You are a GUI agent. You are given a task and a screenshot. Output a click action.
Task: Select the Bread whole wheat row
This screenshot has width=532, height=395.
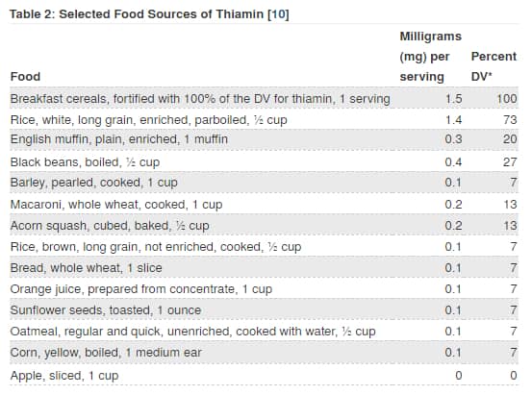(x=264, y=267)
